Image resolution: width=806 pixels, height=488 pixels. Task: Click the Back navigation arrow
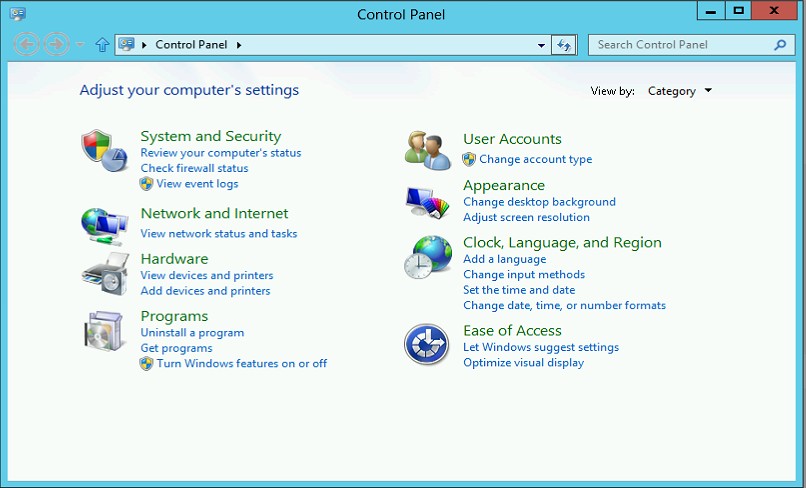(26, 45)
